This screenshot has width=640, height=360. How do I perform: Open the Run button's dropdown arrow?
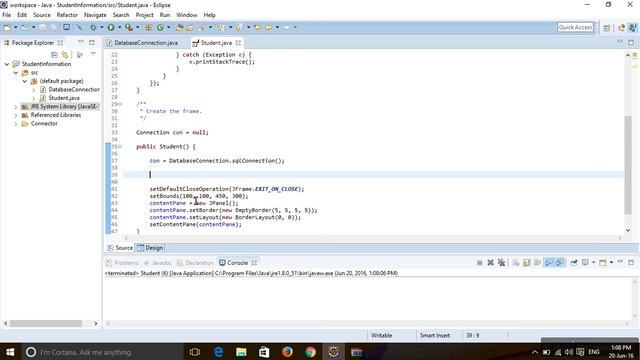(119, 27)
